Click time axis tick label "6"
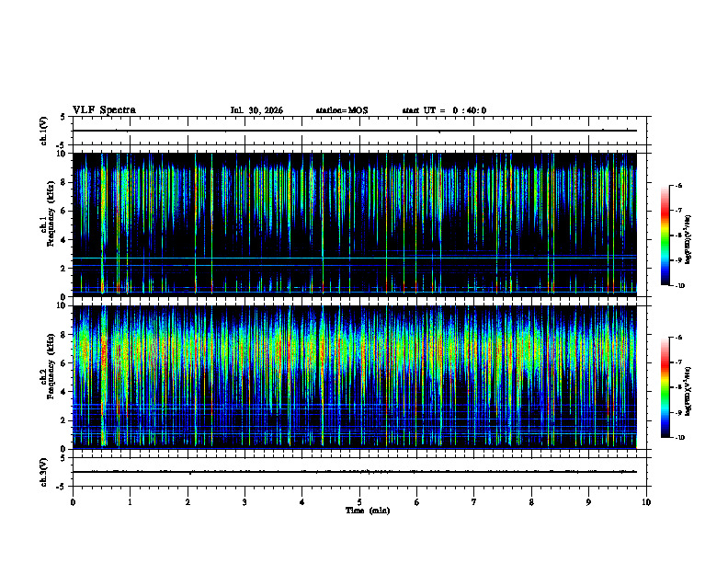 coord(417,502)
